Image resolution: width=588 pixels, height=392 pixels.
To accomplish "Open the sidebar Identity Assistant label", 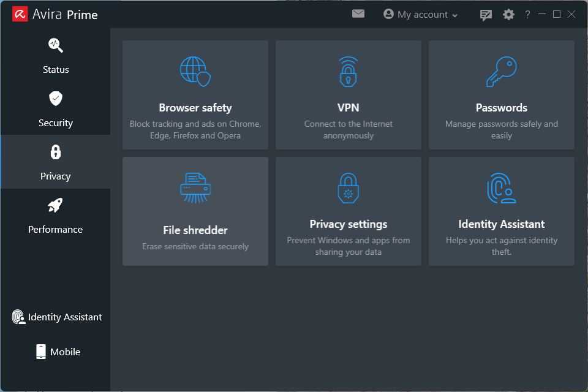I will coord(65,317).
